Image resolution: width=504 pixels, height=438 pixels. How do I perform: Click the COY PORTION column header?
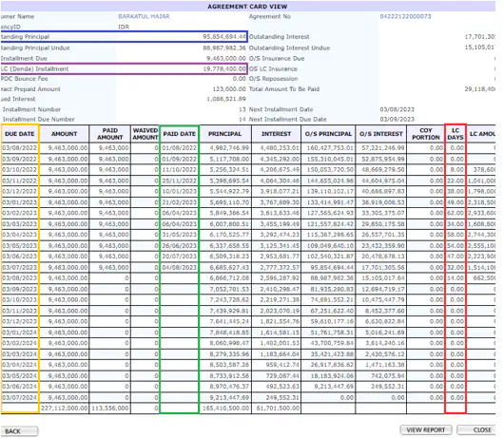pyautogui.click(x=426, y=134)
